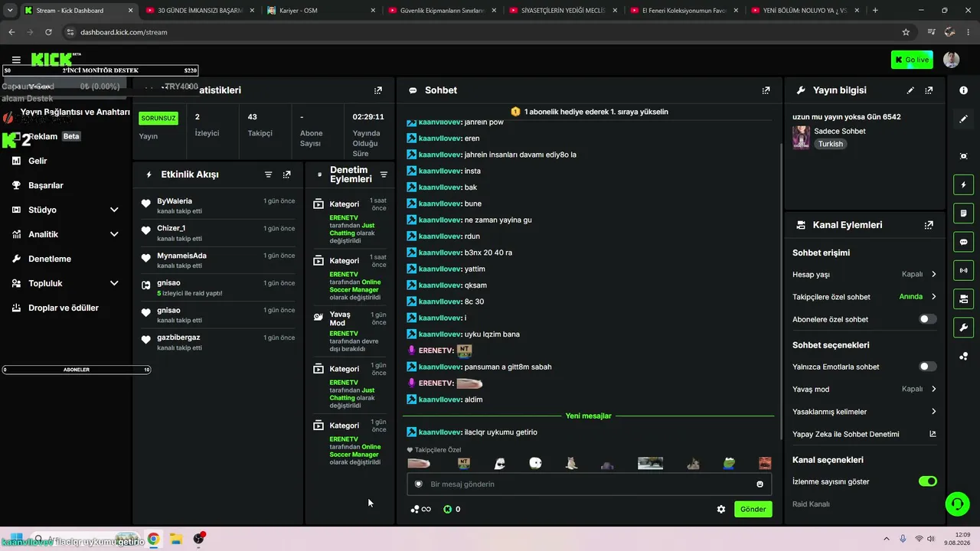Image resolution: width=980 pixels, height=551 pixels.
Task: Click the Reklam Beta sidebar link
Action: tap(54, 136)
